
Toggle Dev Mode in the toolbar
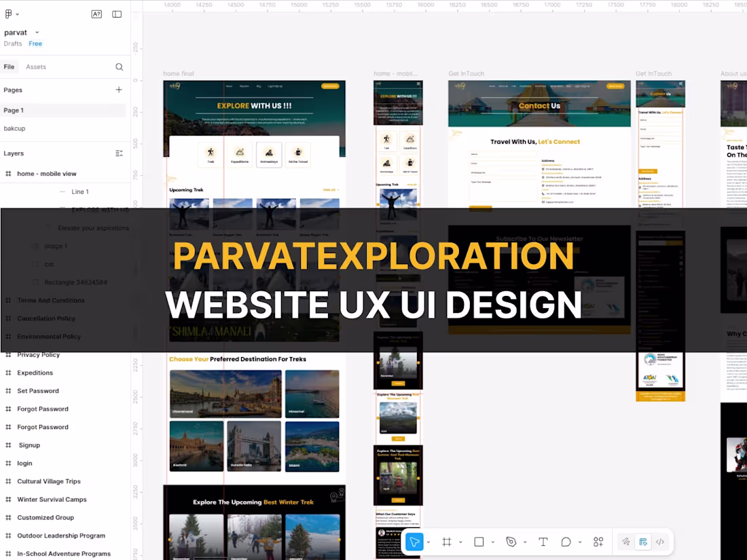(x=642, y=542)
